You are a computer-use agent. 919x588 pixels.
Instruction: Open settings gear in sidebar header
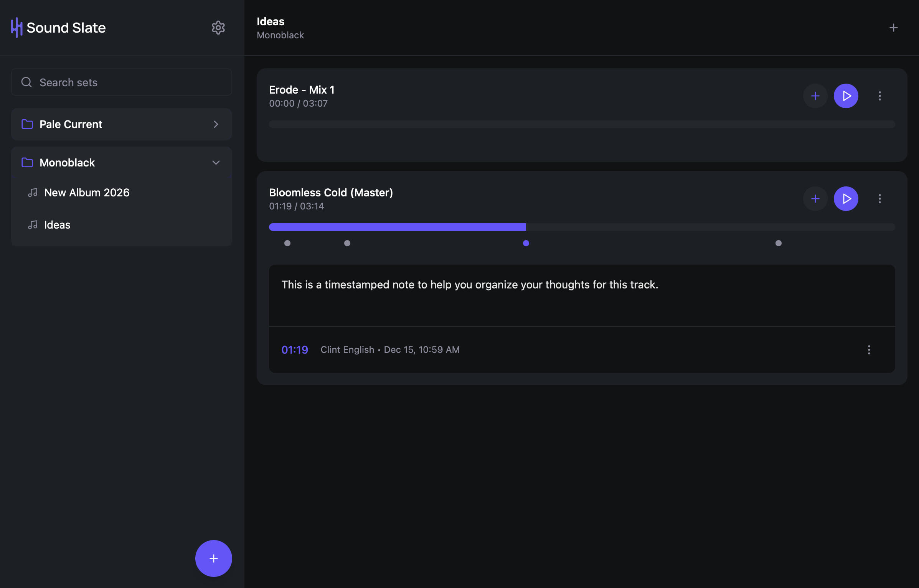pyautogui.click(x=218, y=28)
